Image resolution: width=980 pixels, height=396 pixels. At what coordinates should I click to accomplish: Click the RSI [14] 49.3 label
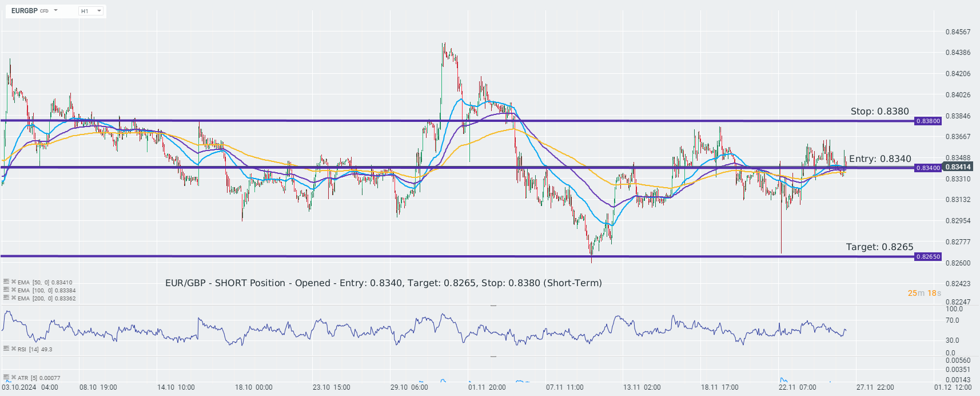tap(35, 349)
